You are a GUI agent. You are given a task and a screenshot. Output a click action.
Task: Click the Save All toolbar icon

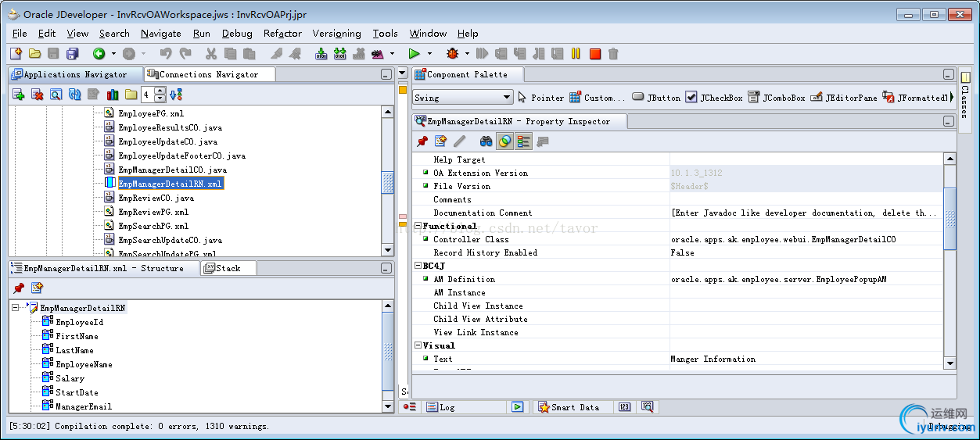[72, 54]
